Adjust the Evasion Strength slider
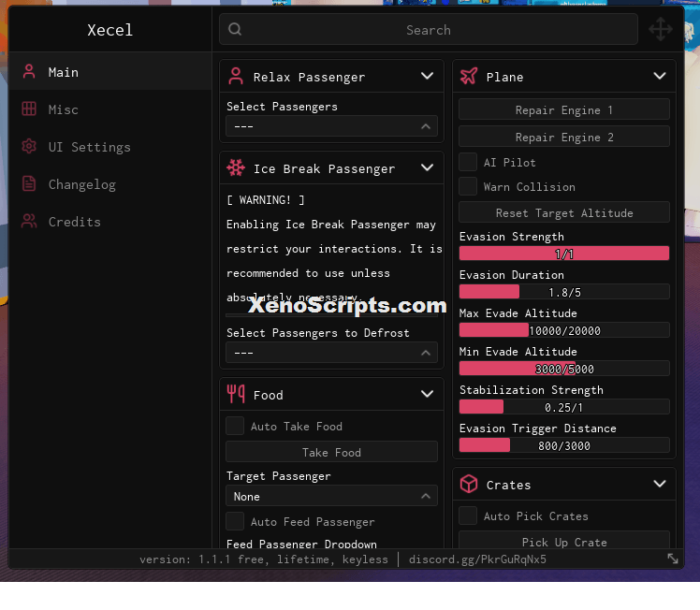Screen dimensions: 700x610 [564, 254]
